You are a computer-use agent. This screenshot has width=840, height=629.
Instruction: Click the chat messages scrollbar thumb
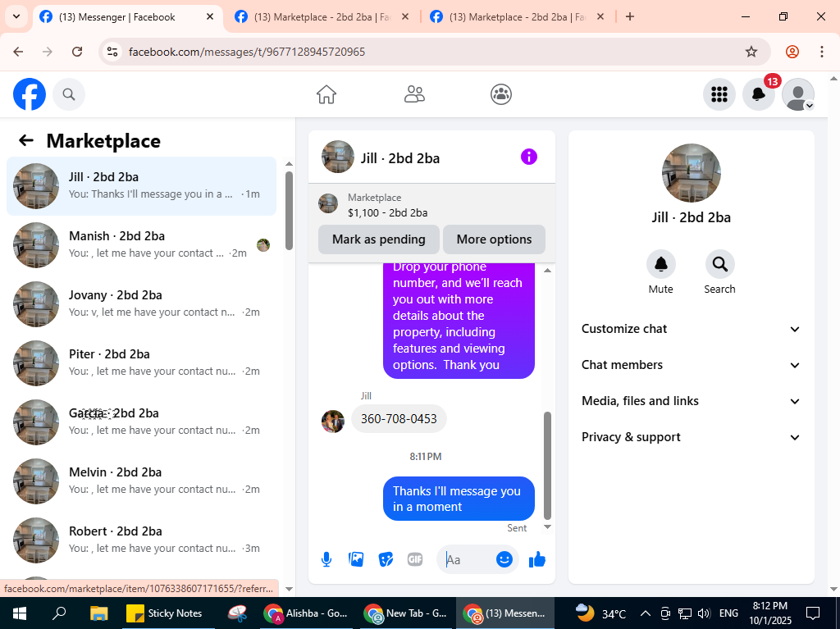point(547,465)
